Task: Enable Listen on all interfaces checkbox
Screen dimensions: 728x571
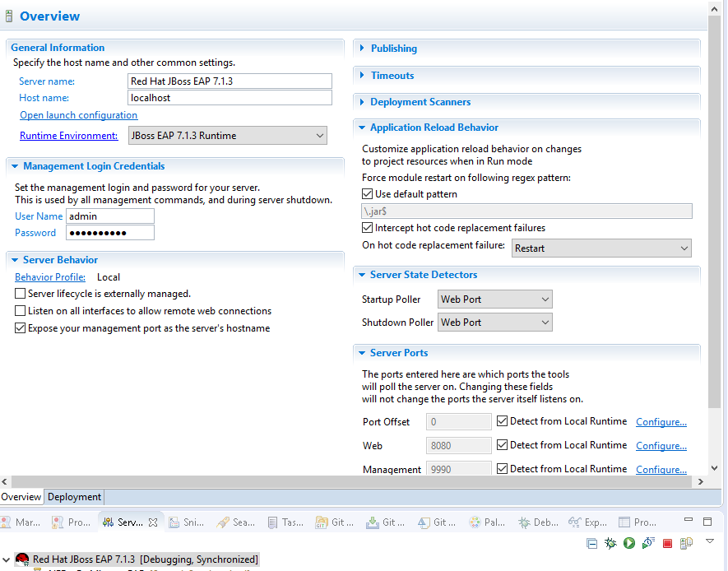Action: pyautogui.click(x=20, y=310)
